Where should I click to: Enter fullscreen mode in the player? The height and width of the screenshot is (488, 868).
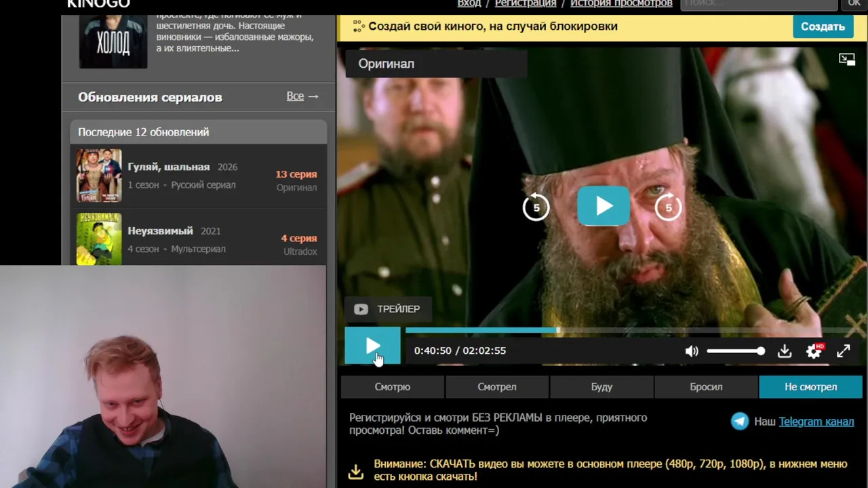click(x=843, y=351)
